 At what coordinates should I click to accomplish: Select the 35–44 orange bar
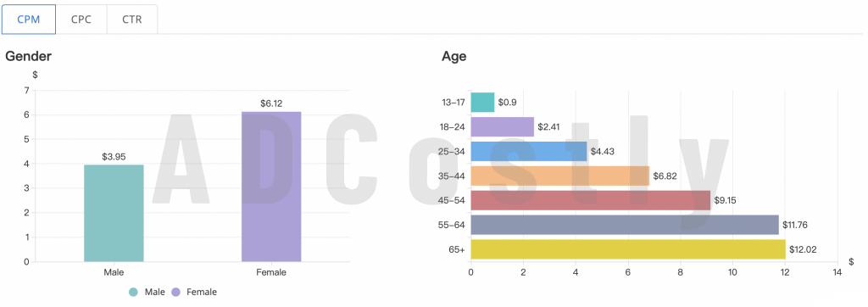pos(560,176)
